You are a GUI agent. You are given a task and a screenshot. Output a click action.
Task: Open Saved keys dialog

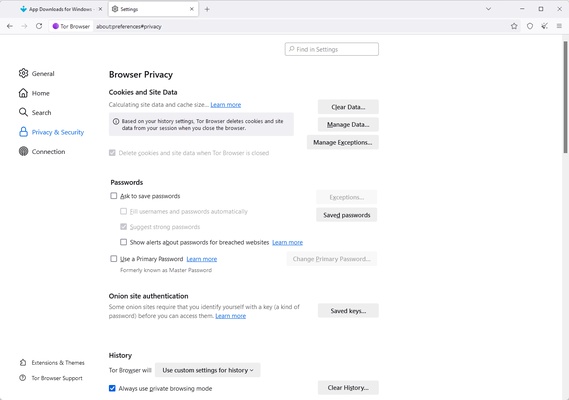348,311
